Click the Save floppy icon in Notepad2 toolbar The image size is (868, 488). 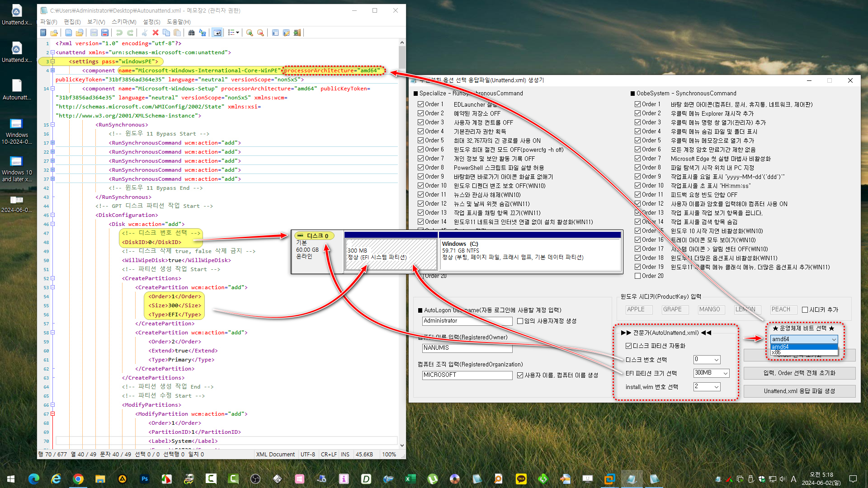click(94, 33)
